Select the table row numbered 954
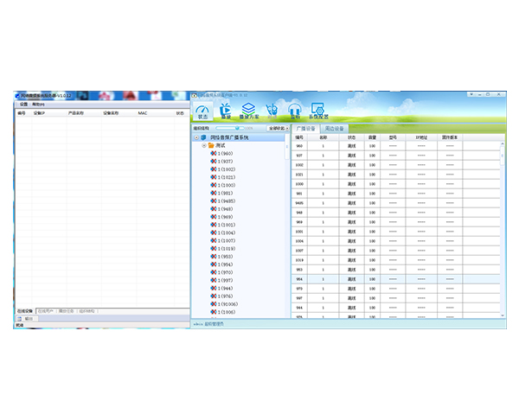 [395, 279]
